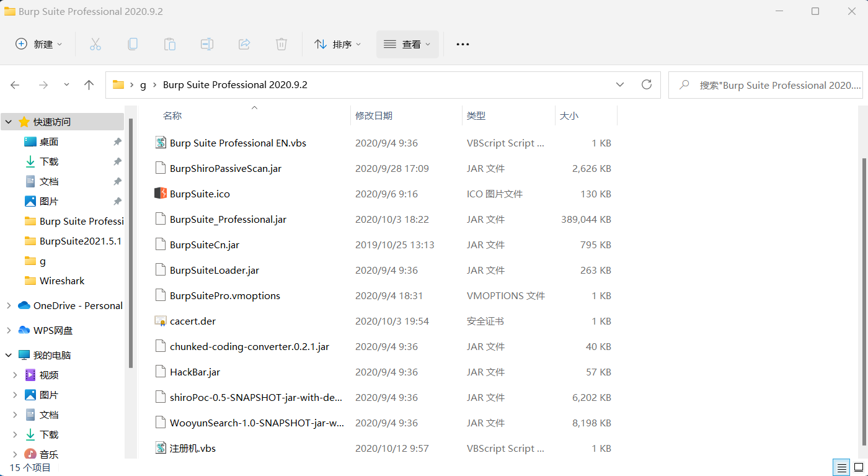868x476 pixels.
Task: Select BurpSuiteCn.jar file
Action: coord(205,245)
